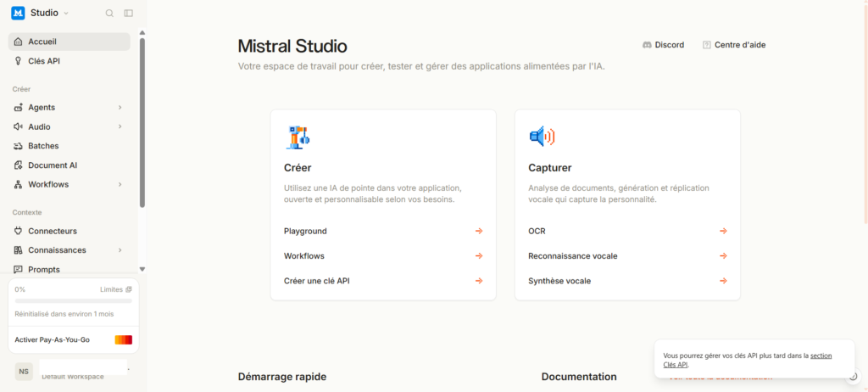
Task: Click the Capturer card speaker icon
Action: 542,137
